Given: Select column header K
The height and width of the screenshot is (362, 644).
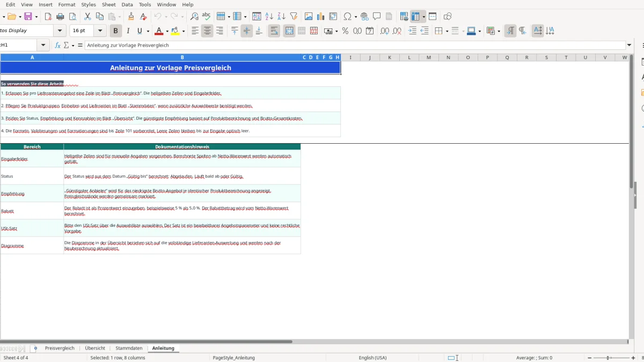Looking at the screenshot, I should click(389, 57).
